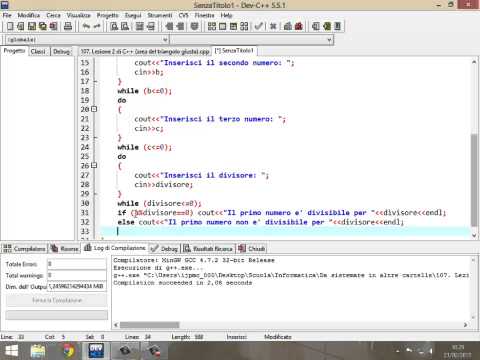Open the Compilatore bottom tab
This screenshot has width=480, height=360.
(25, 249)
